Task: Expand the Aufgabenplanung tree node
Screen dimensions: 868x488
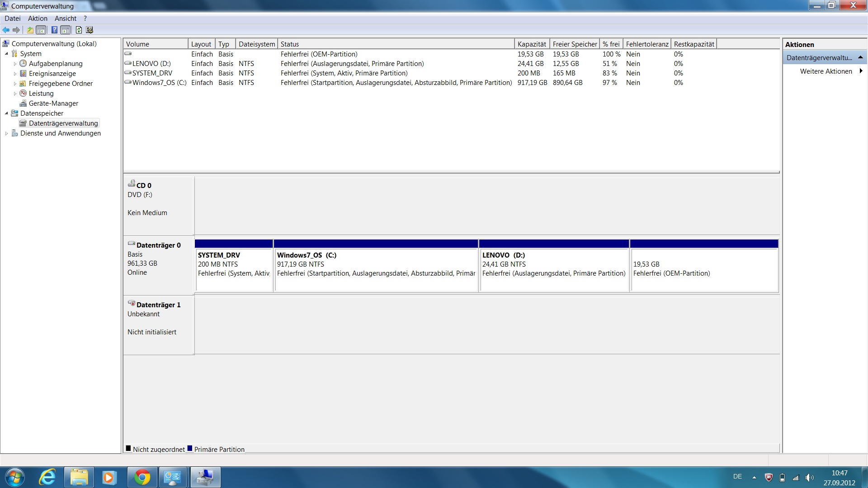Action: [x=15, y=64]
